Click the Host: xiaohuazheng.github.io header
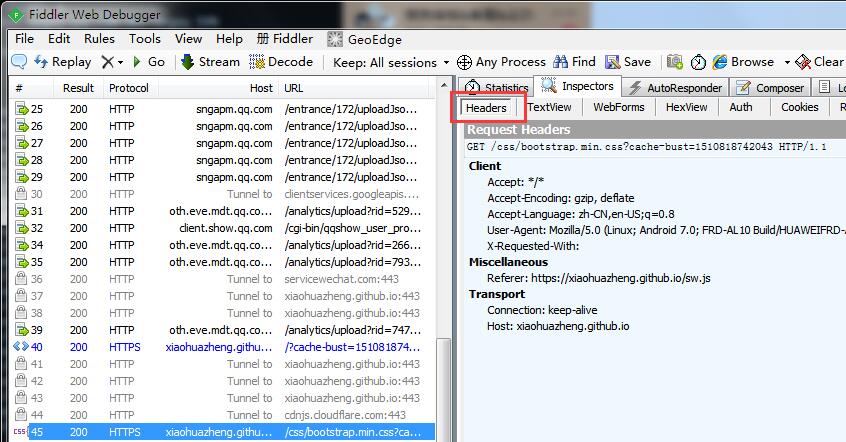846x442 pixels. coord(558,326)
